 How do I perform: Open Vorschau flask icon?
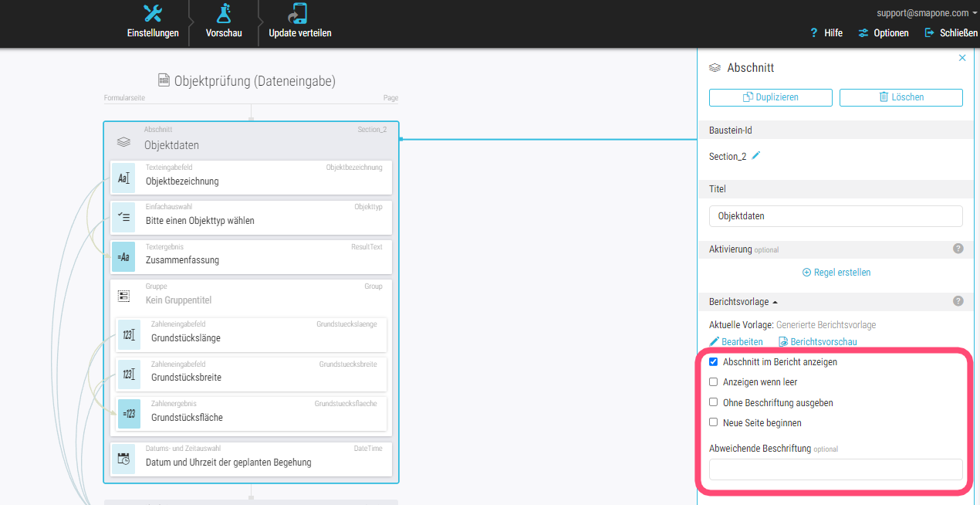point(224,13)
